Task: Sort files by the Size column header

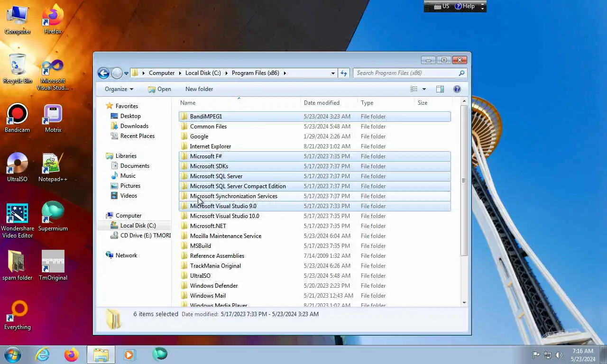Action: pos(432,103)
